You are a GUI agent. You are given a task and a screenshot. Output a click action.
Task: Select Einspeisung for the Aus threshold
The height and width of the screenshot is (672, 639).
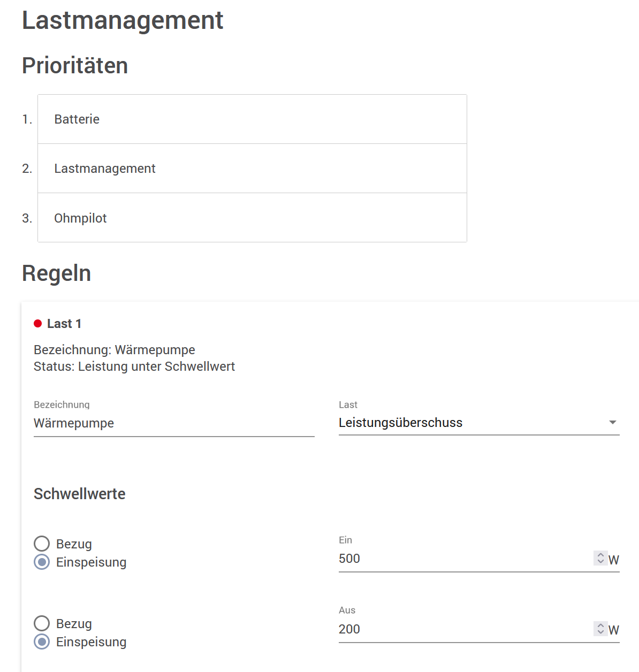pyautogui.click(x=41, y=642)
